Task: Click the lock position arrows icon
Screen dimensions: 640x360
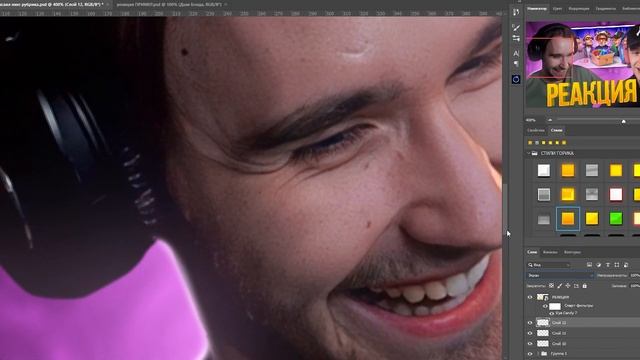Action: tap(568, 286)
